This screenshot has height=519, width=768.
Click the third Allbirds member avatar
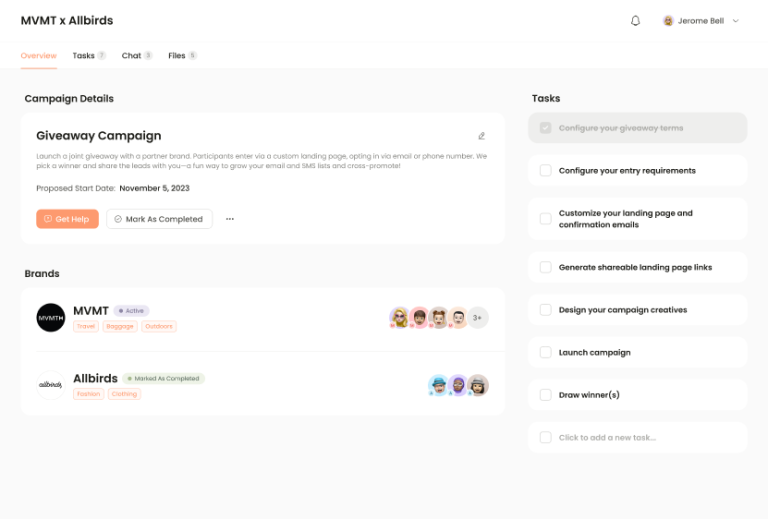pyautogui.click(x=478, y=385)
